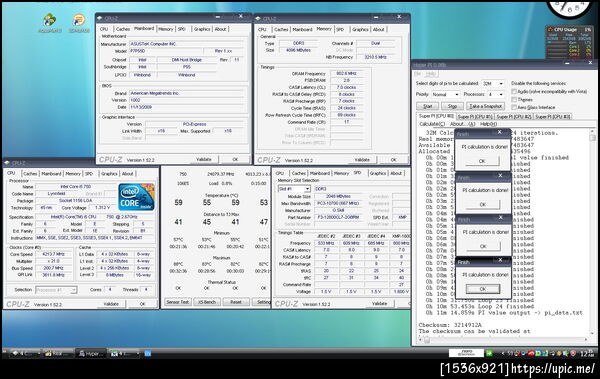
Task: Select the Graphics tab in the CPU-Z Mainboard window
Action: pyautogui.click(x=202, y=29)
